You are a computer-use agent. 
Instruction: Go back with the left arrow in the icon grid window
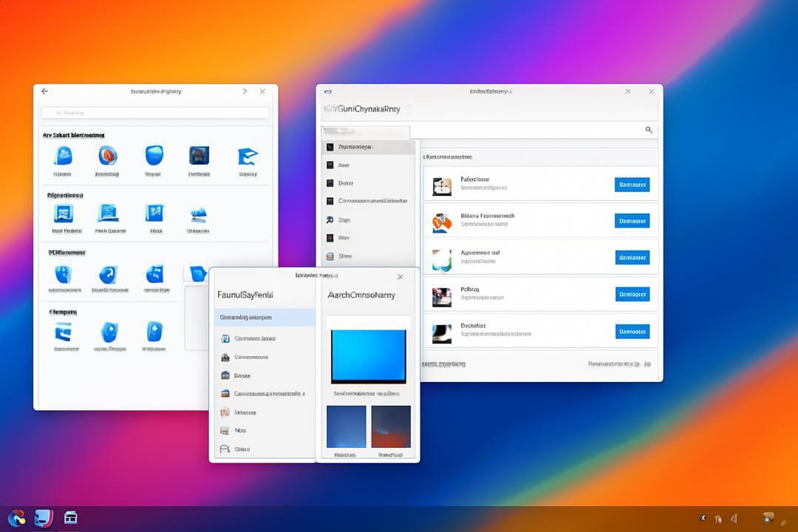click(45, 91)
